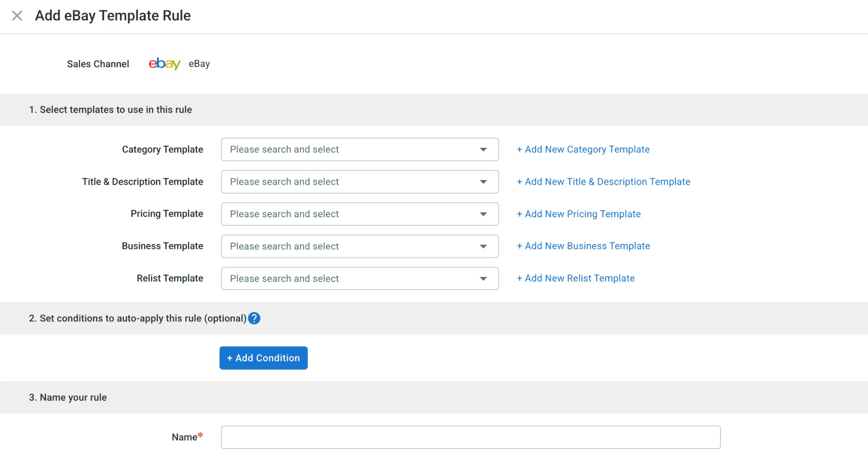Click the Sales Channel label

(98, 64)
